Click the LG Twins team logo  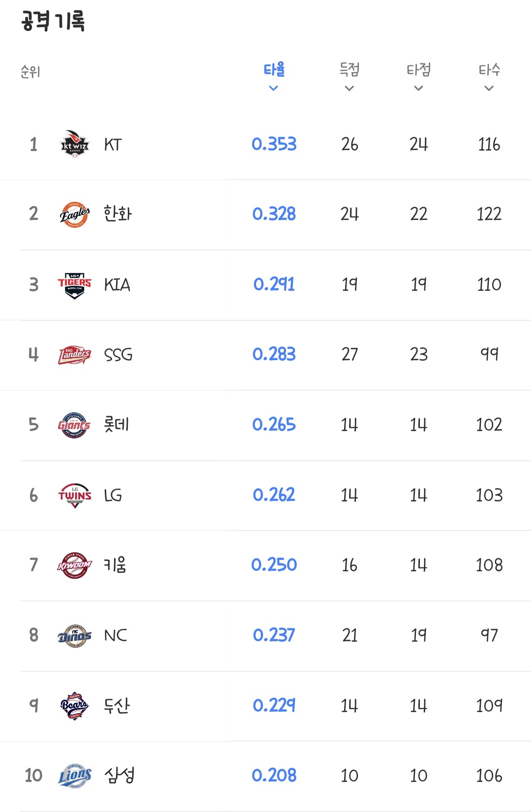click(x=74, y=495)
